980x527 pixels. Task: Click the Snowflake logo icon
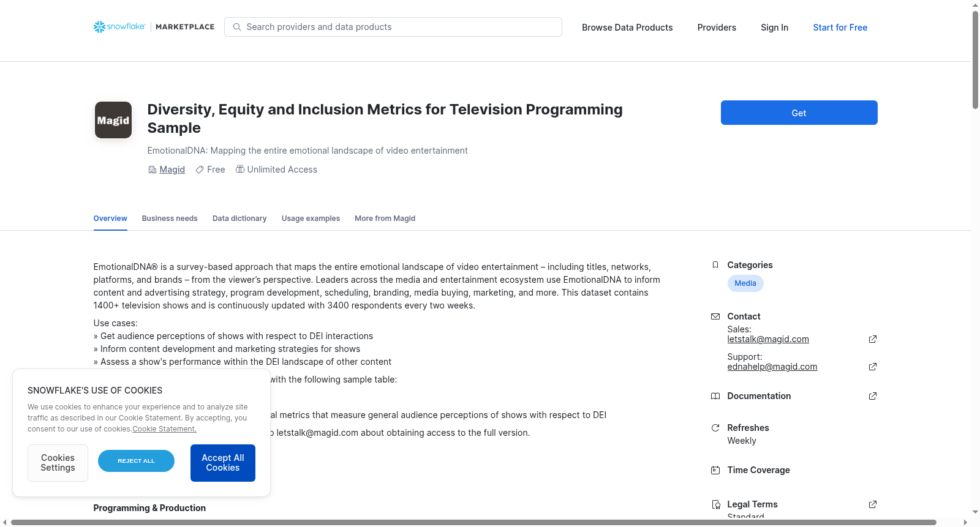tap(99, 27)
